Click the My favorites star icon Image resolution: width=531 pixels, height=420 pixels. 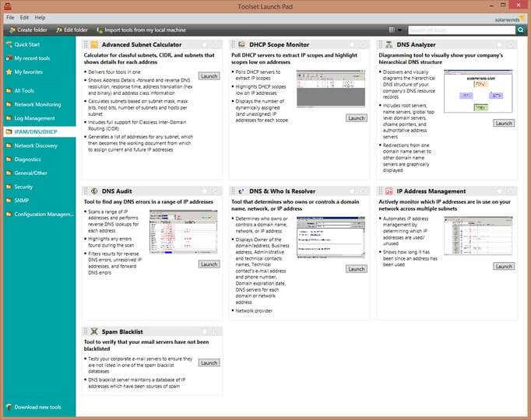(9, 72)
